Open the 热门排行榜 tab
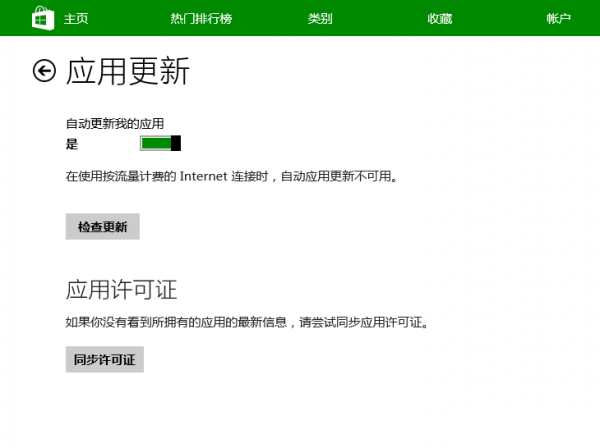This screenshot has width=600, height=448. [x=201, y=18]
